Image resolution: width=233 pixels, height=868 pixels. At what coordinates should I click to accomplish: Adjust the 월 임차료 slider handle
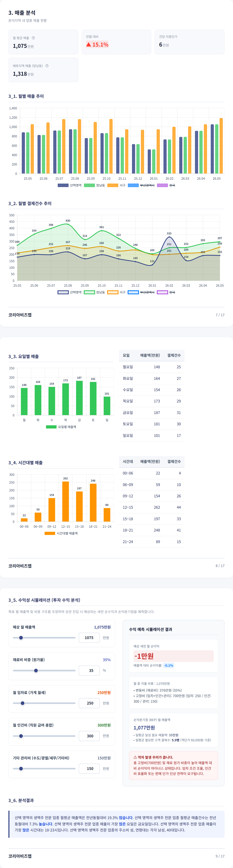tap(23, 703)
